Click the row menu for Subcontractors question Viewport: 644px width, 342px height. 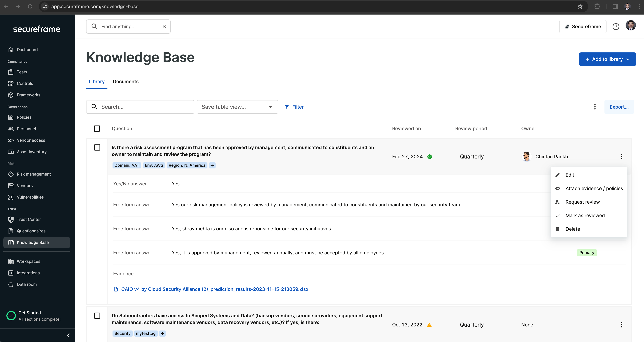[x=622, y=325]
